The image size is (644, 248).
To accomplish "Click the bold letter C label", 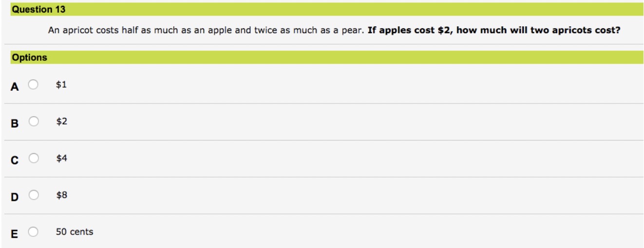I will pyautogui.click(x=15, y=161).
